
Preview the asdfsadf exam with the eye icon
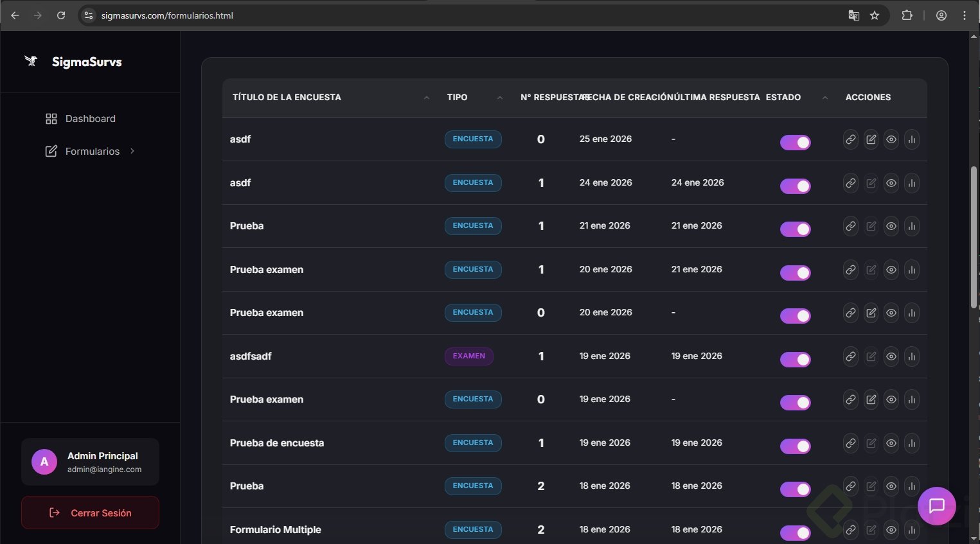click(891, 356)
